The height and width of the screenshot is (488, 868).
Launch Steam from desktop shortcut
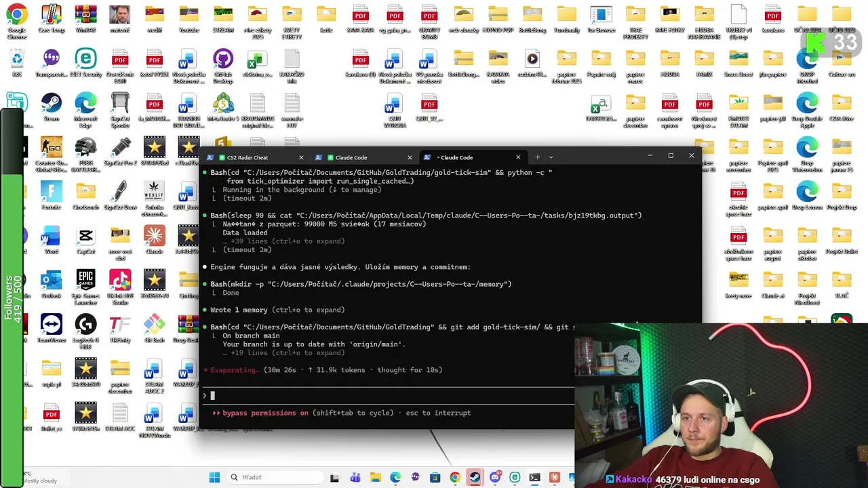tap(52, 106)
